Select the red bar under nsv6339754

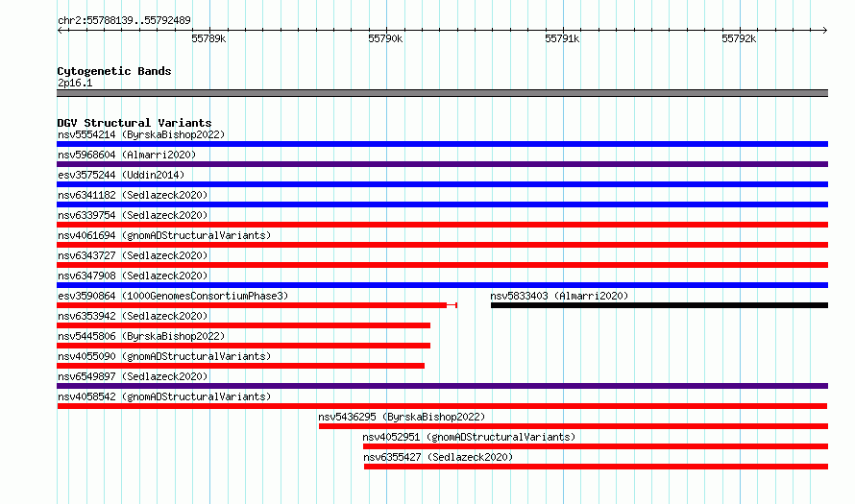coord(442,225)
